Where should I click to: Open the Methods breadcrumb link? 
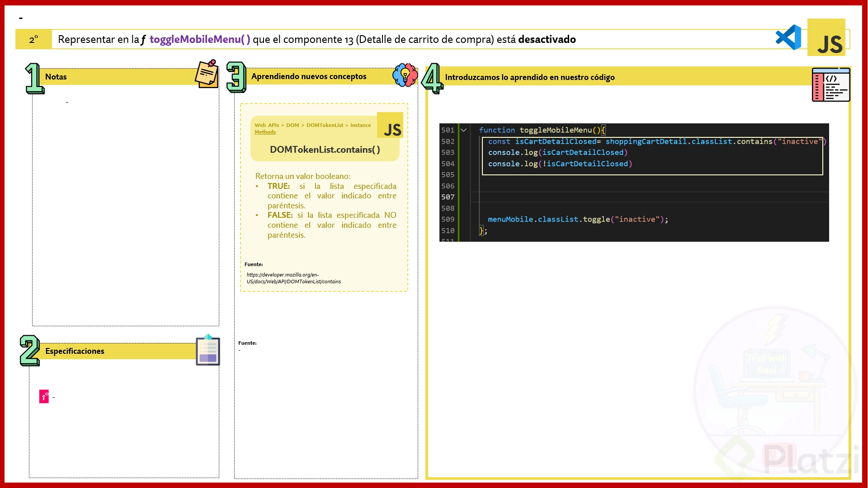click(x=265, y=132)
